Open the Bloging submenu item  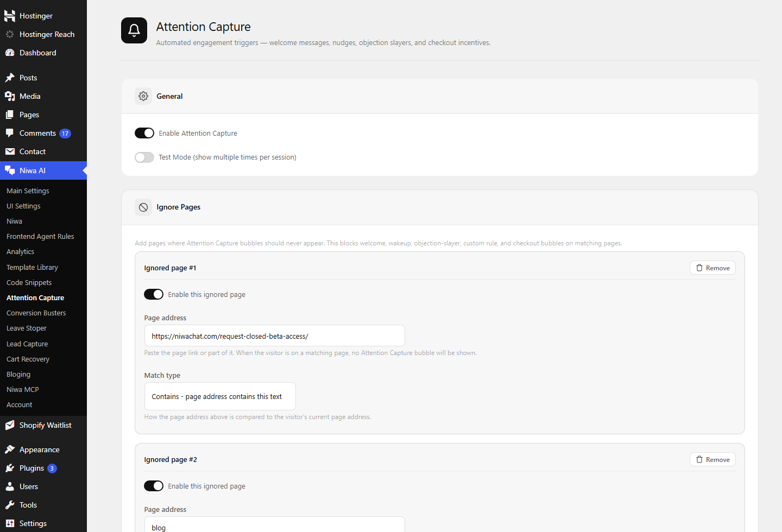(x=18, y=375)
